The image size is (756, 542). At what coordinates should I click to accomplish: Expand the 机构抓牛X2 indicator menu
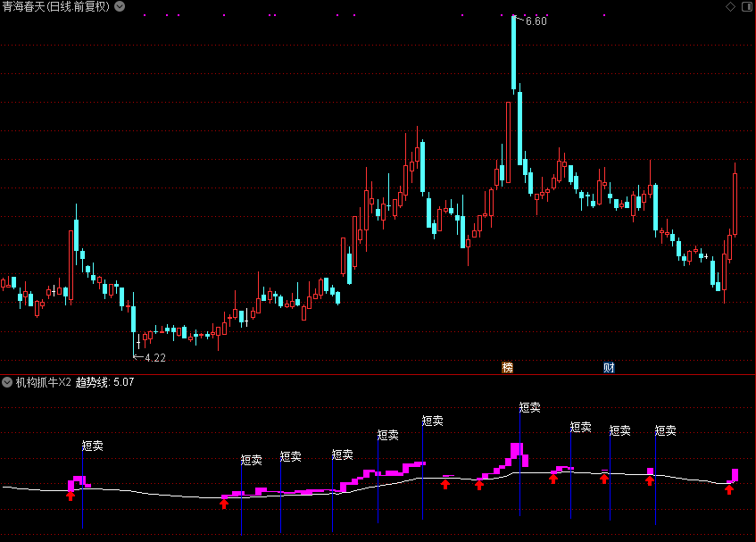click(7, 382)
